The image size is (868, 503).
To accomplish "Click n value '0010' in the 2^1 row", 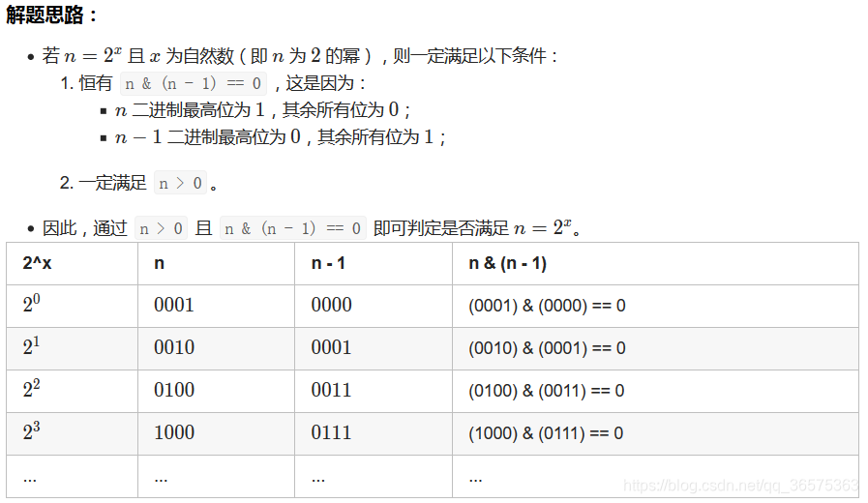I will [174, 347].
